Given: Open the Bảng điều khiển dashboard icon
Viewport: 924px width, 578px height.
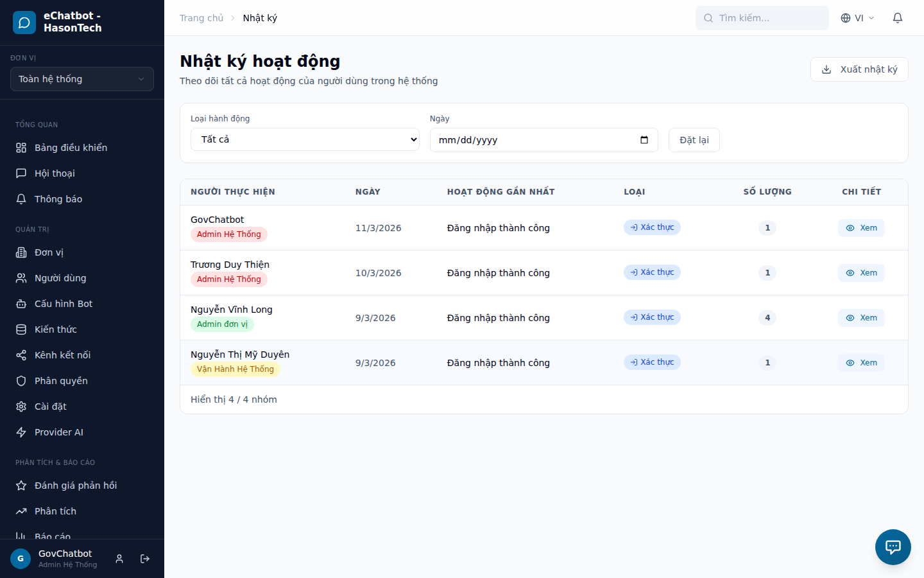Looking at the screenshot, I should (21, 147).
